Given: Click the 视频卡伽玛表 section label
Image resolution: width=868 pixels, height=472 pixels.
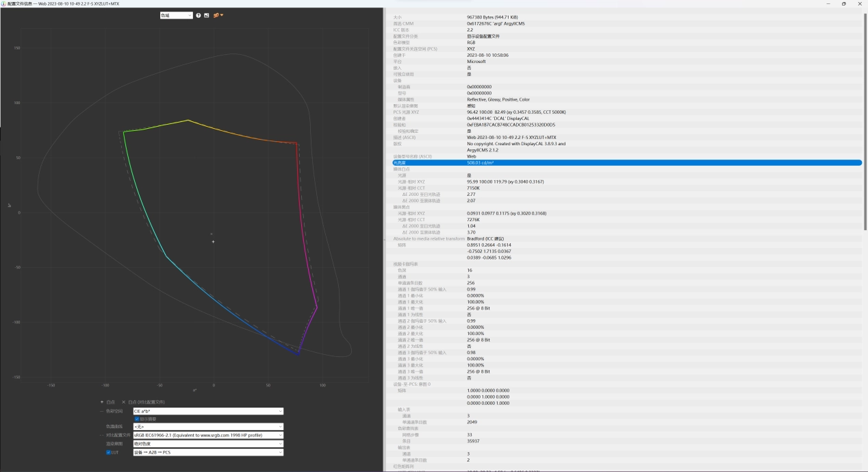Looking at the screenshot, I should (x=406, y=264).
